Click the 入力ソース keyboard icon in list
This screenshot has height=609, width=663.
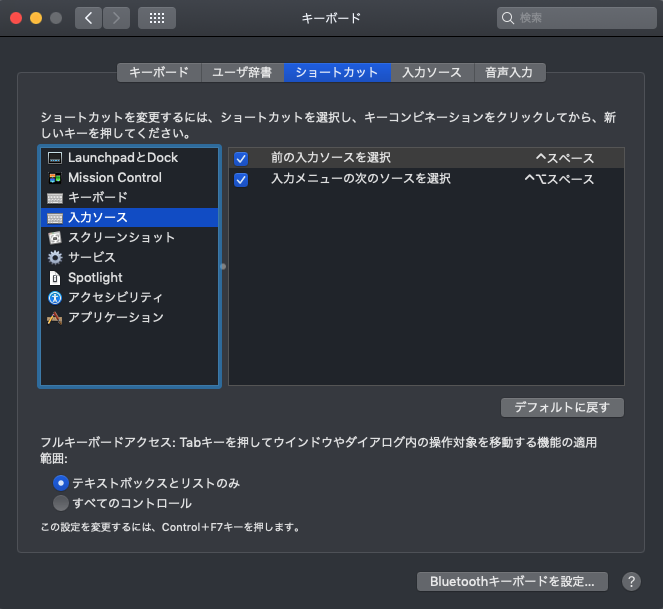tap(55, 218)
